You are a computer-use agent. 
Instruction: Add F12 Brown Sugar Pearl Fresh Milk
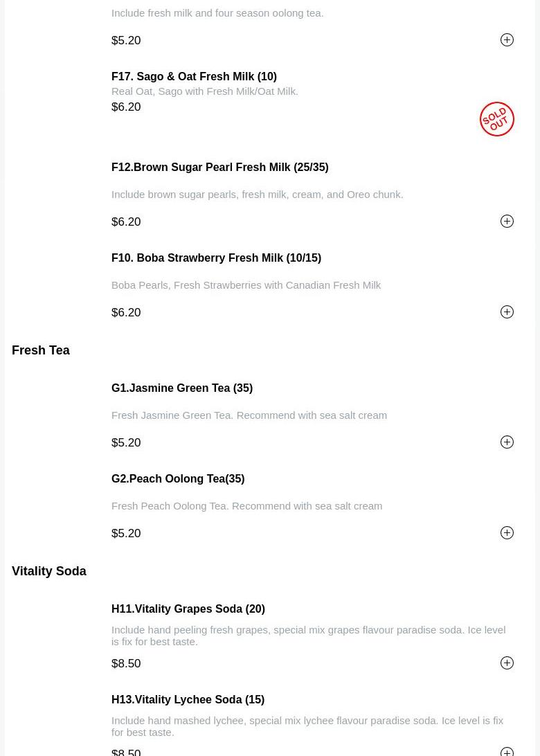507,222
